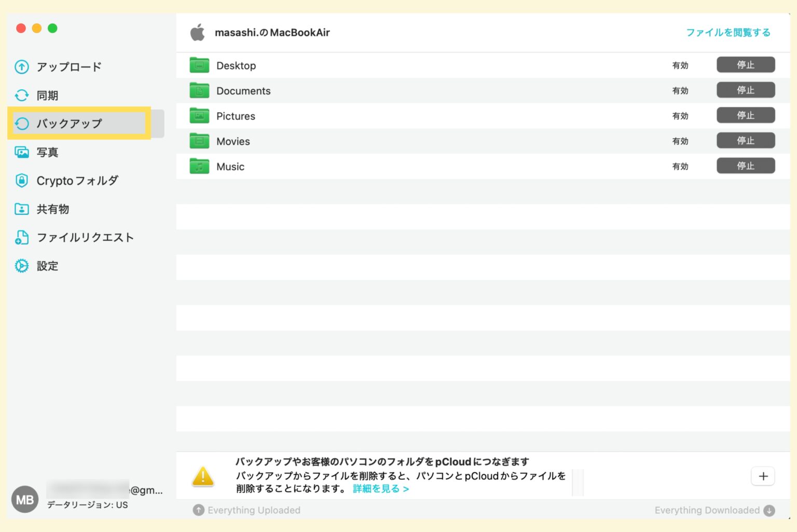The width and height of the screenshot is (797, 532).
Task: Click the green Documents folder icon
Action: 199,90
